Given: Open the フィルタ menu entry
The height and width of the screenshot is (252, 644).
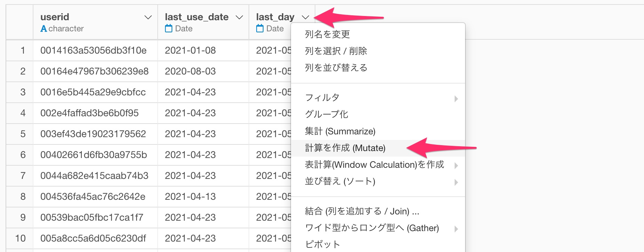Looking at the screenshot, I should pyautogui.click(x=378, y=97).
